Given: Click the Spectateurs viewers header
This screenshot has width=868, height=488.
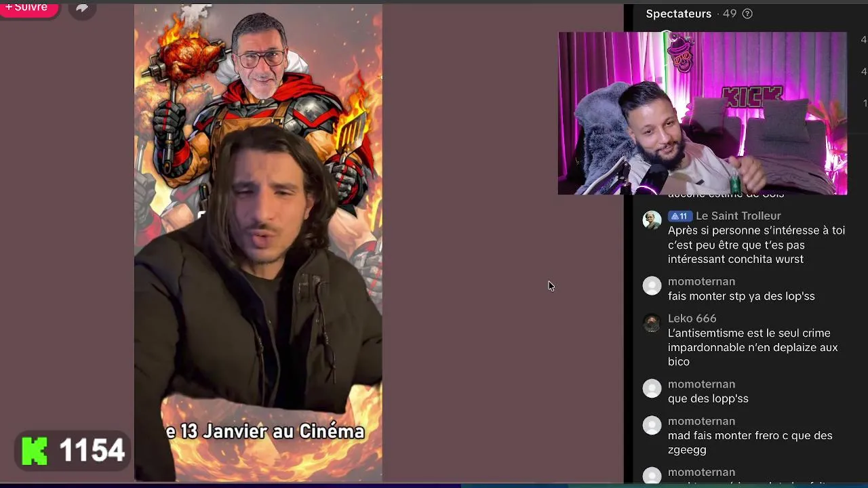Looking at the screenshot, I should point(678,14).
